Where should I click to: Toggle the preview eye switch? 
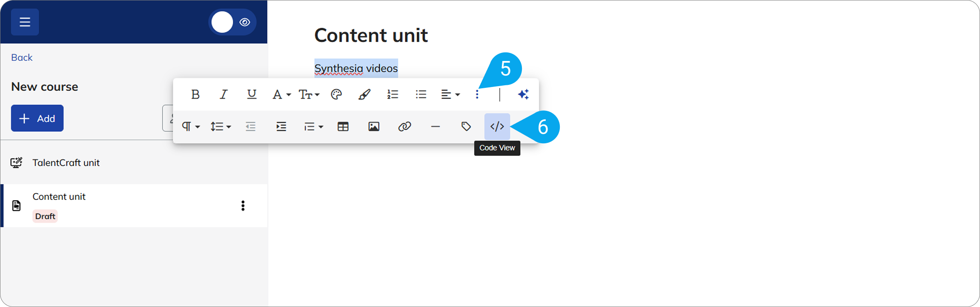[232, 22]
